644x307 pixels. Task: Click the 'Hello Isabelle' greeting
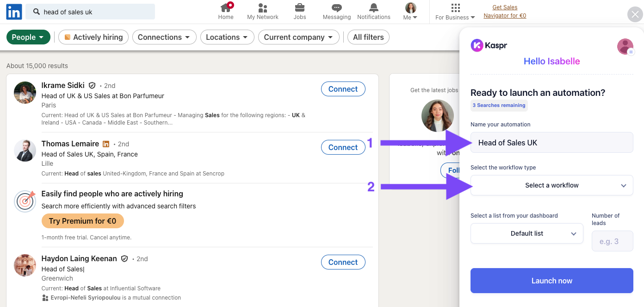pos(552,61)
